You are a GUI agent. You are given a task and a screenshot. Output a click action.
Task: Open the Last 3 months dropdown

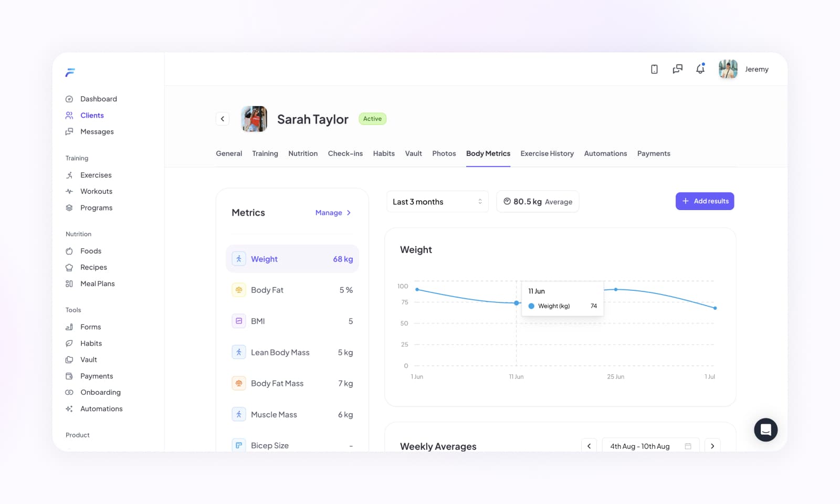point(437,202)
